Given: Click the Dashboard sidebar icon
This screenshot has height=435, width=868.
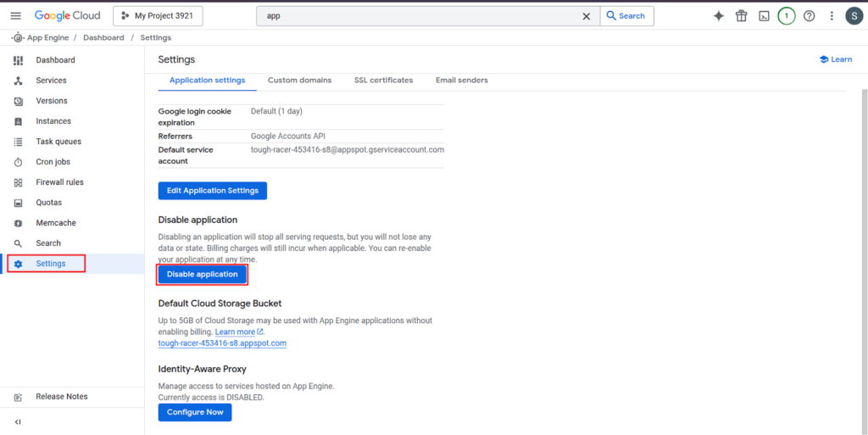Looking at the screenshot, I should click(19, 60).
